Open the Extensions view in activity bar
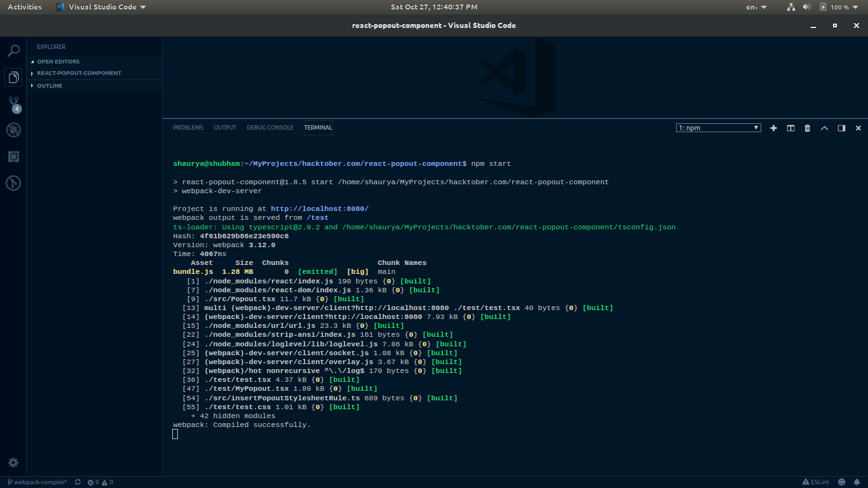 (13, 156)
